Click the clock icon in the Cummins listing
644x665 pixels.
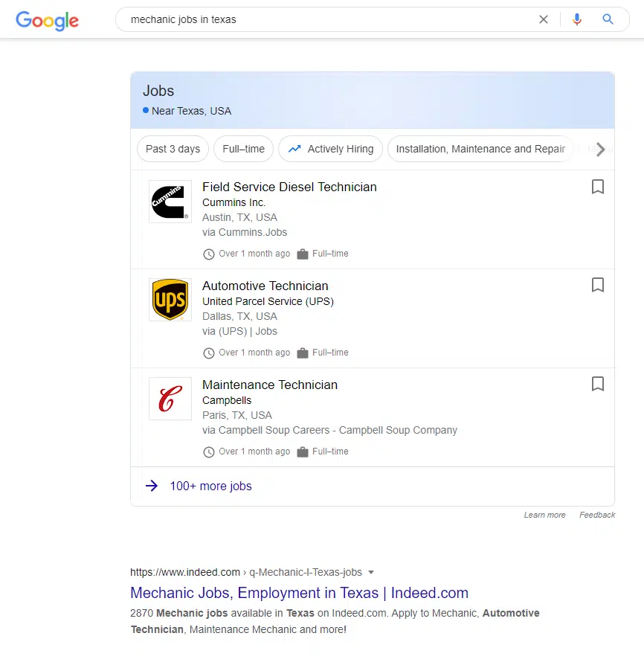point(208,254)
